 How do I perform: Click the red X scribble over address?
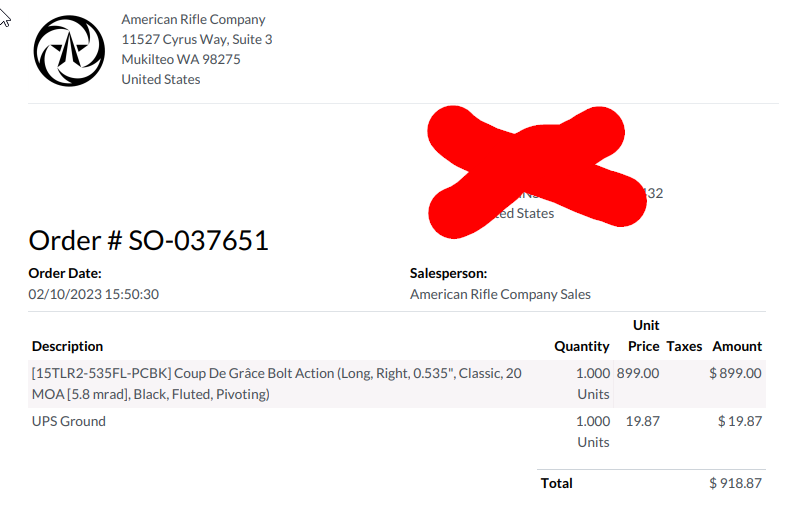click(x=537, y=172)
